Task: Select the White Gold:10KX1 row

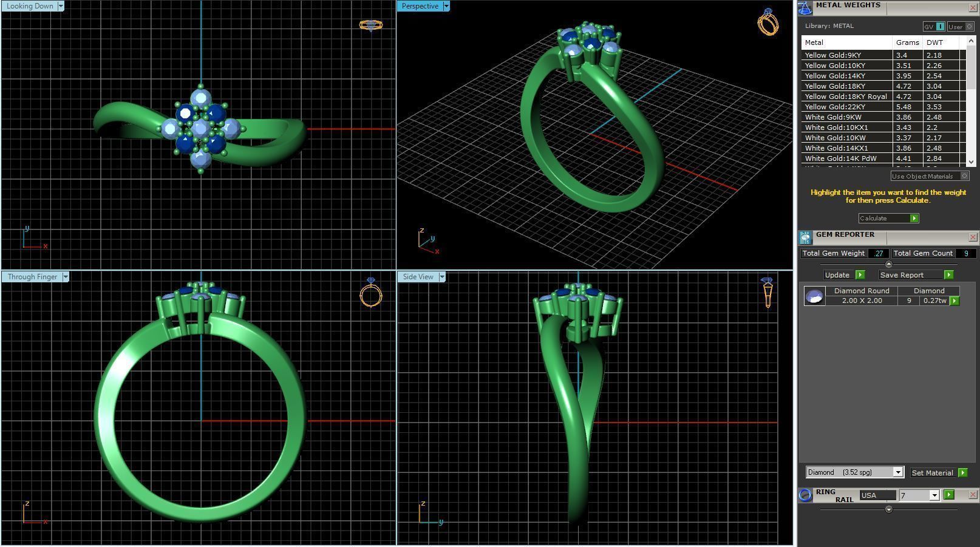Action: pos(883,127)
